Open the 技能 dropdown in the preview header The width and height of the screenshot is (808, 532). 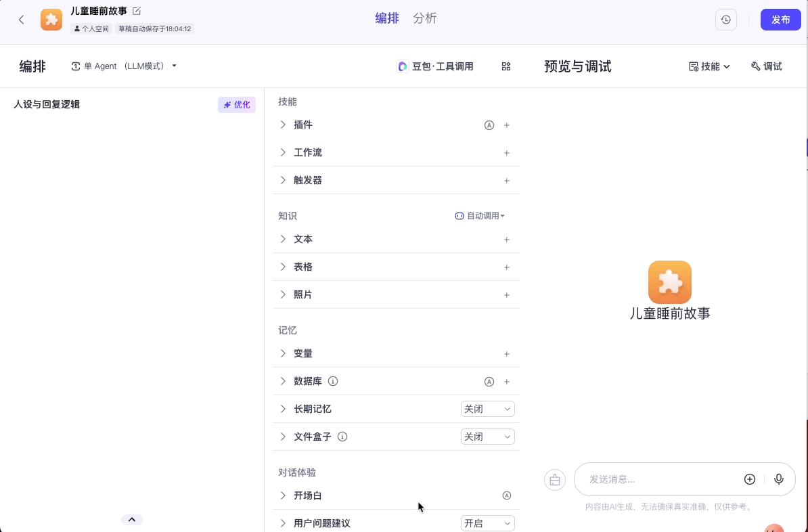[708, 66]
